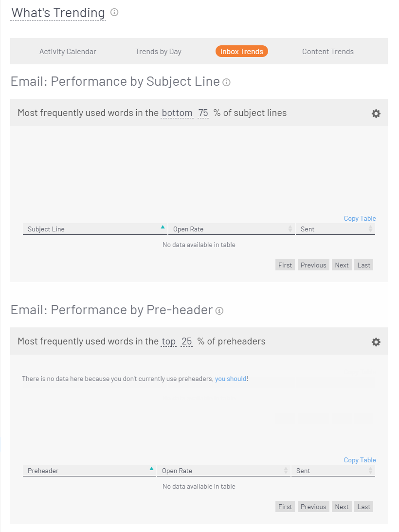The height and width of the screenshot is (532, 399).
Task: Click Copy Table above subject line table
Action: [360, 218]
